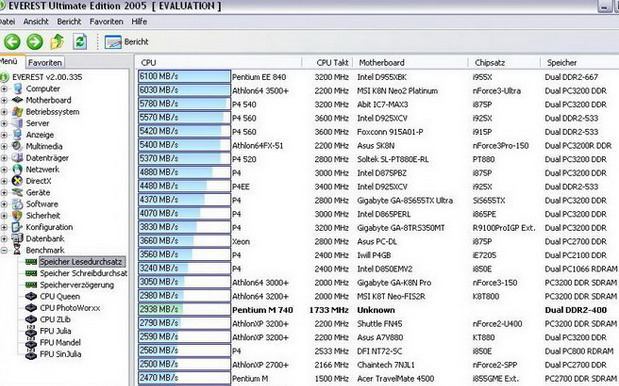Switch to the Favoriten tab

click(x=45, y=62)
